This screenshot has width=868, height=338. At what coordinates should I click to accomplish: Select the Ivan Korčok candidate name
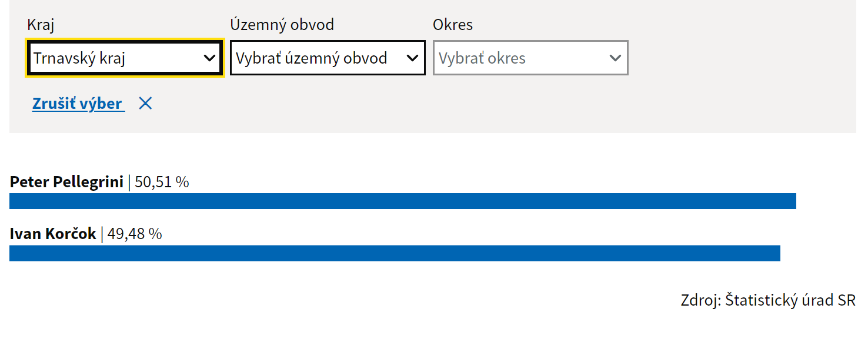pyautogui.click(x=53, y=234)
